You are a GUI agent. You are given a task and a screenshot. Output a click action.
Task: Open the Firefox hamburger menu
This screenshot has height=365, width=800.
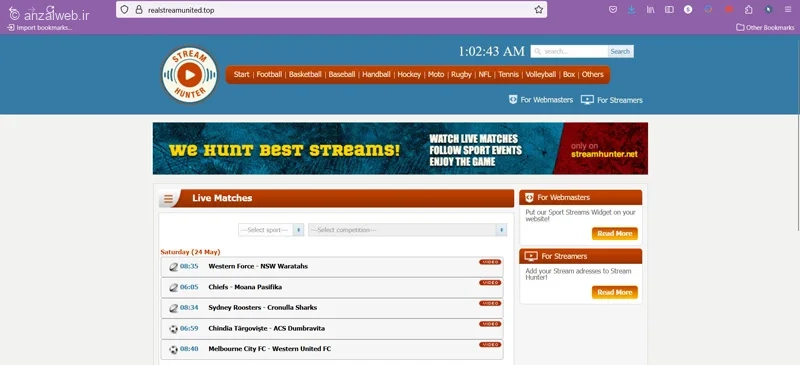[788, 10]
